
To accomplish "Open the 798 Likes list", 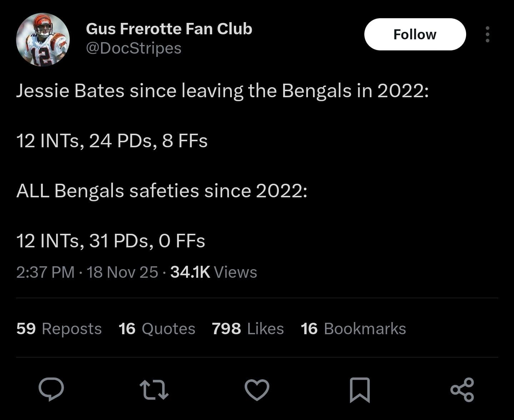I will (248, 328).
